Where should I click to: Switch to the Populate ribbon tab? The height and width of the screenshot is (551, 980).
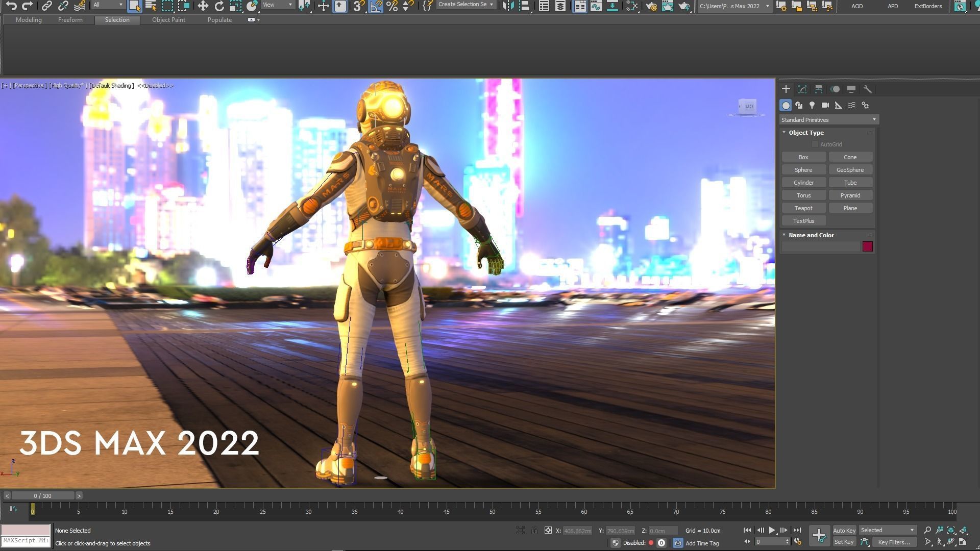pos(219,20)
